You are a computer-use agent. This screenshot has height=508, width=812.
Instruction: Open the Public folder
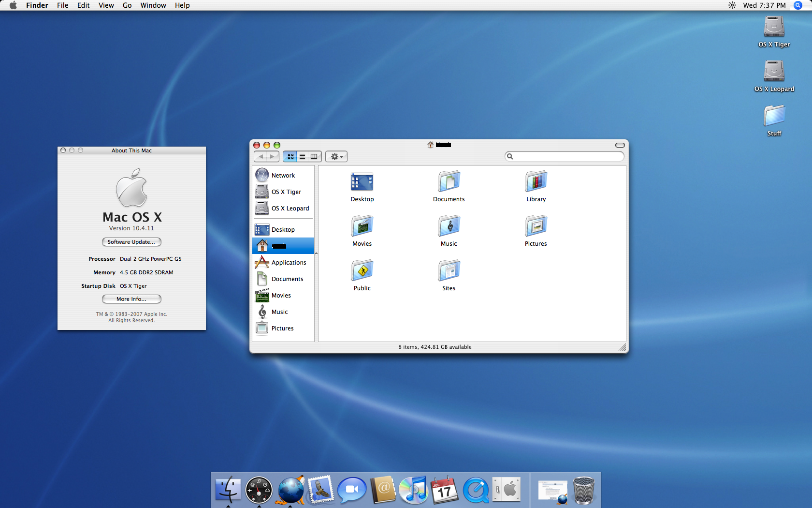[x=362, y=271]
